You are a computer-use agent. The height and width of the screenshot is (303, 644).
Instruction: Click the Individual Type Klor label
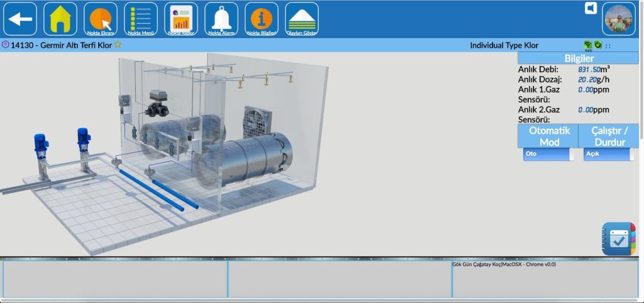[504, 45]
